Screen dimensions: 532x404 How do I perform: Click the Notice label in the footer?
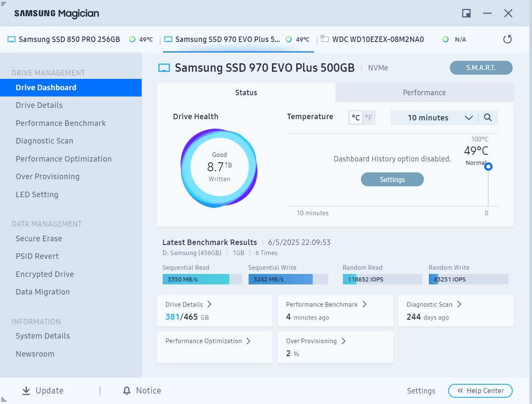coord(148,391)
